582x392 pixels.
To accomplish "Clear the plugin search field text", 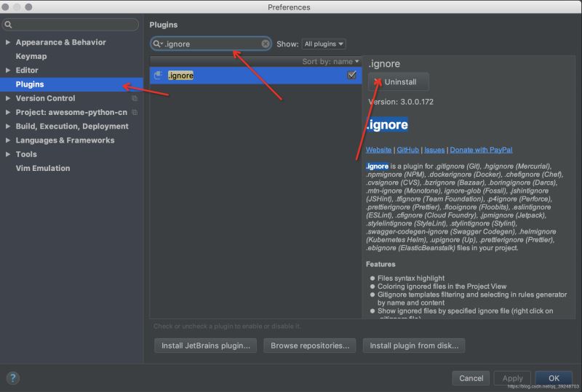I will point(266,44).
